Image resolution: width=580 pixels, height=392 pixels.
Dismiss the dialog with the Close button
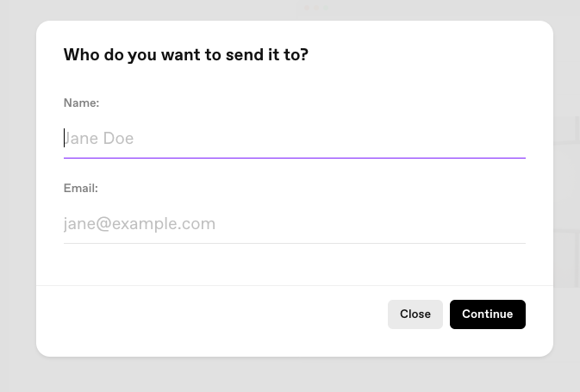[x=415, y=314]
